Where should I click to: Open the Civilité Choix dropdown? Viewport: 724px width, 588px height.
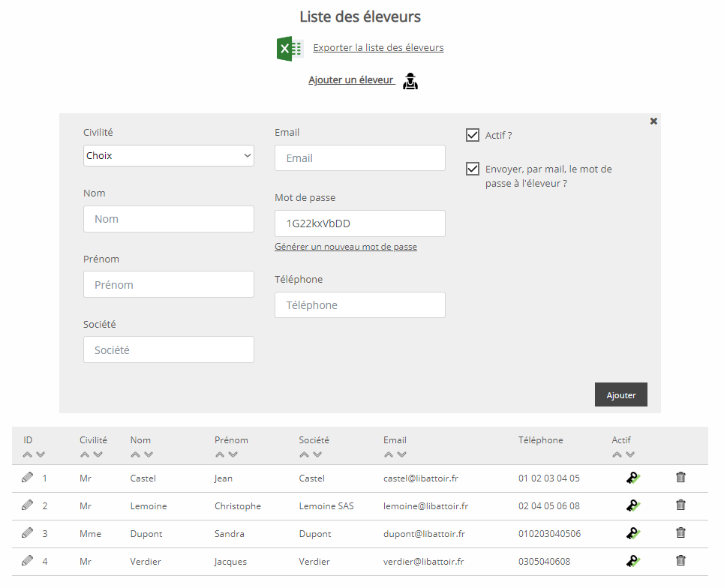[x=169, y=155]
